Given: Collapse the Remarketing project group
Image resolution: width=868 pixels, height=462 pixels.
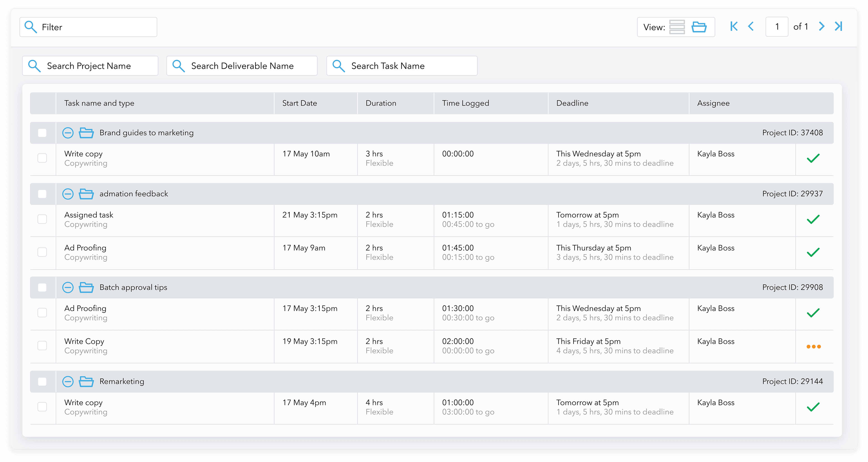Looking at the screenshot, I should tap(68, 381).
